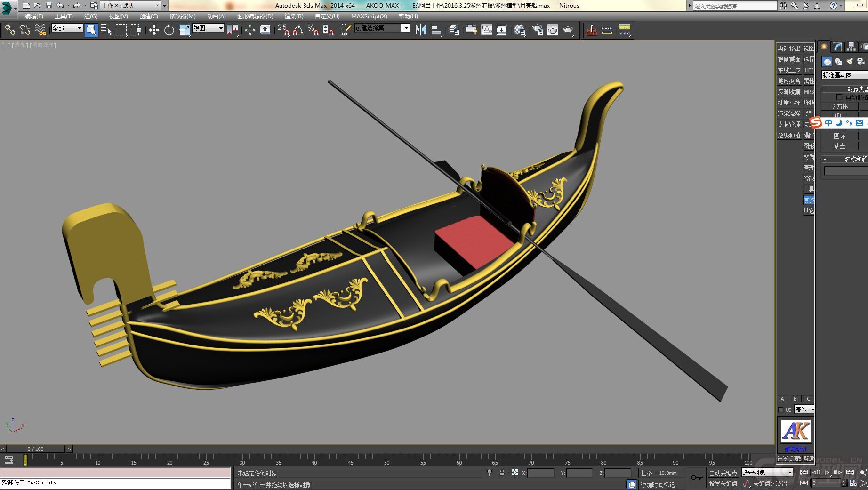The width and height of the screenshot is (868, 490).
Task: Activate the Rotate tool in toolbar
Action: pyautogui.click(x=169, y=30)
